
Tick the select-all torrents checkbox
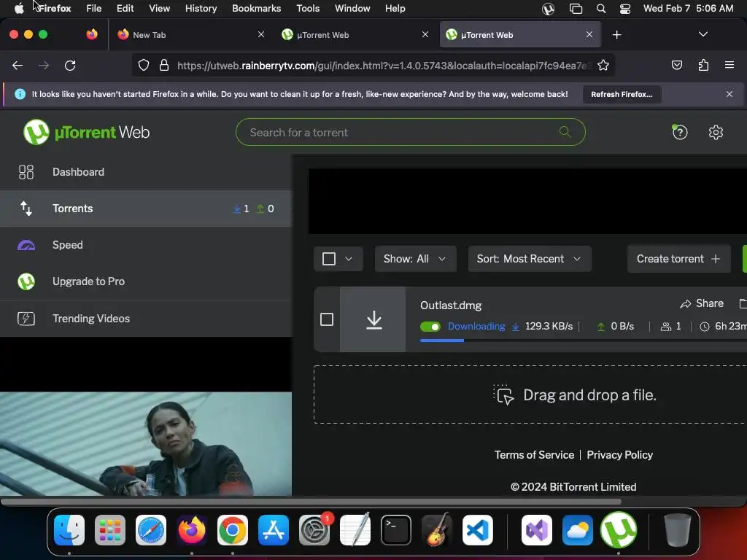329,259
